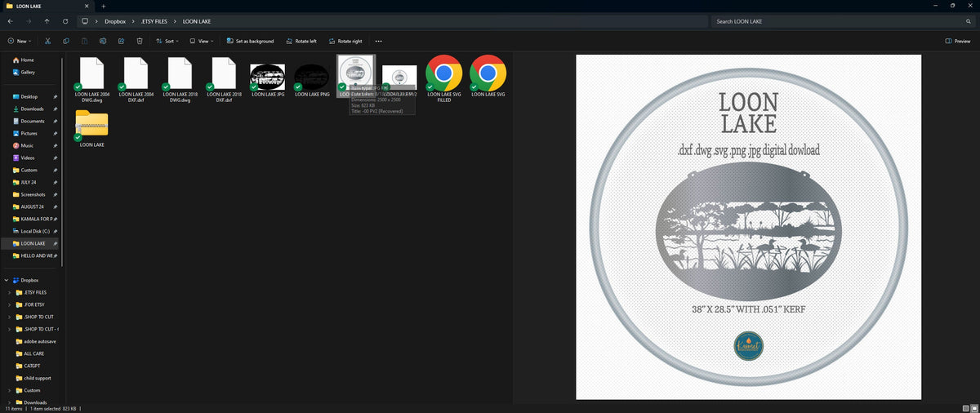Open Screenshots pinned folder
The image size is (980, 413).
[33, 194]
